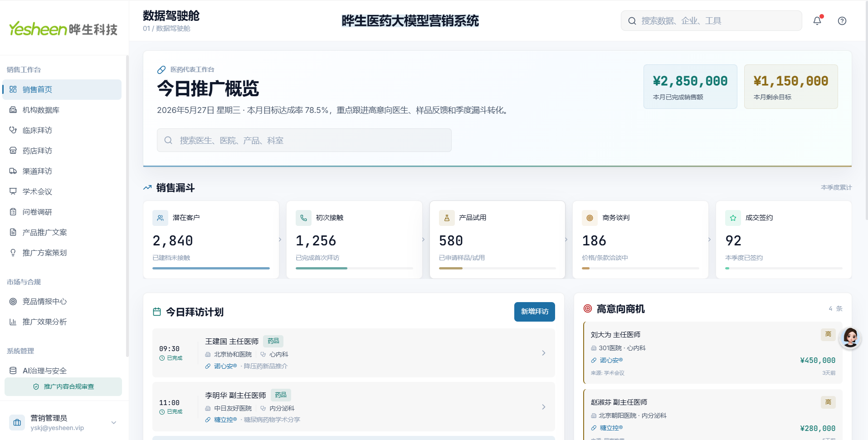The image size is (868, 440).
Task: Open the 商务谈判 186 funnel card
Action: point(640,240)
